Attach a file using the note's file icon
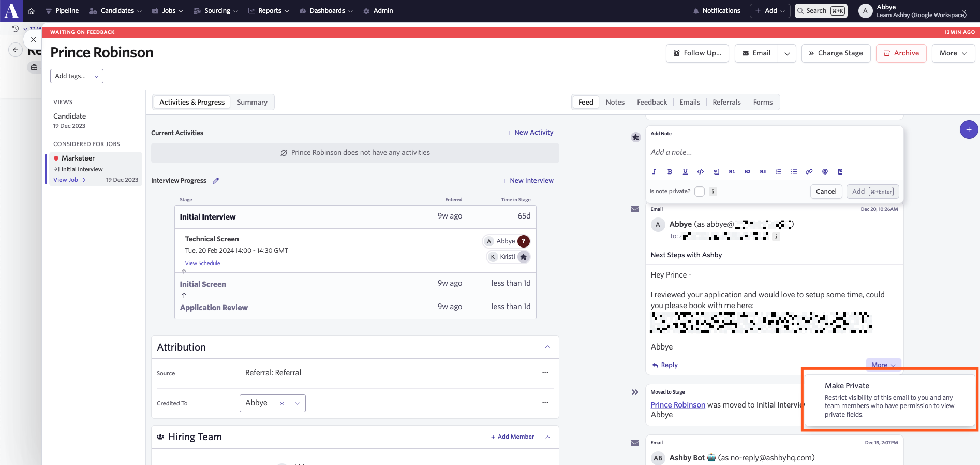This screenshot has width=980, height=465. point(840,172)
